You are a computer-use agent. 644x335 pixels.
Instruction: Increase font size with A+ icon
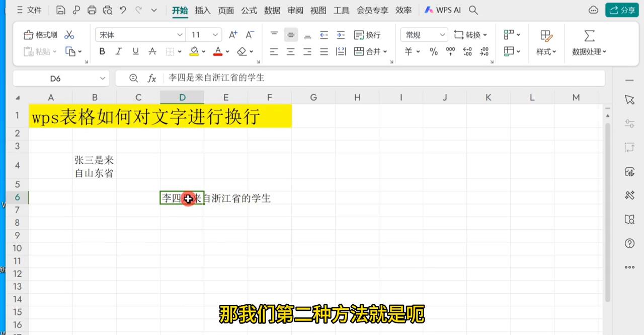[233, 35]
